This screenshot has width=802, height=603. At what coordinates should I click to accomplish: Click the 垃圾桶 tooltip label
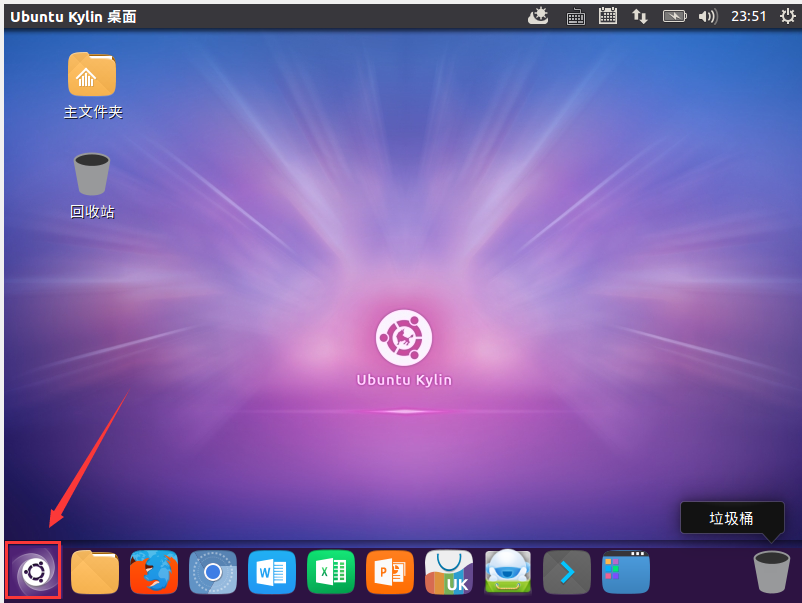tap(731, 518)
